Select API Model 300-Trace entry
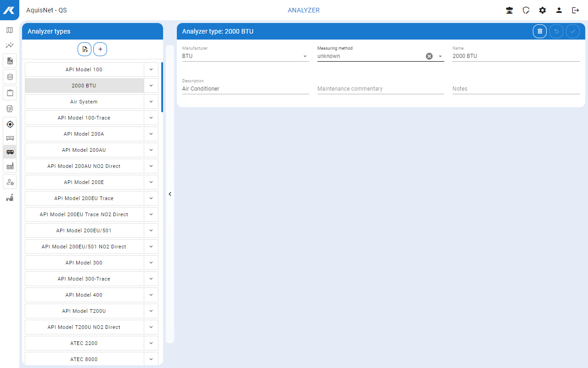The height and width of the screenshot is (368, 588). point(84,279)
